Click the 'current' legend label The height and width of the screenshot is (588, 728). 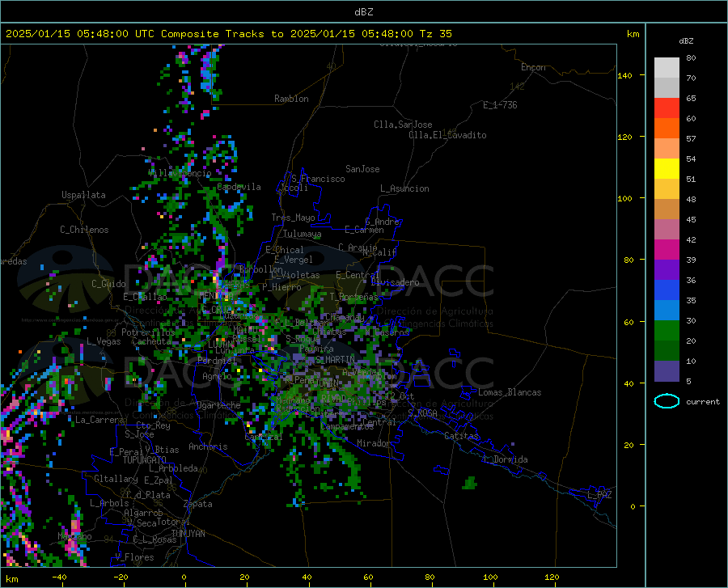tap(703, 401)
